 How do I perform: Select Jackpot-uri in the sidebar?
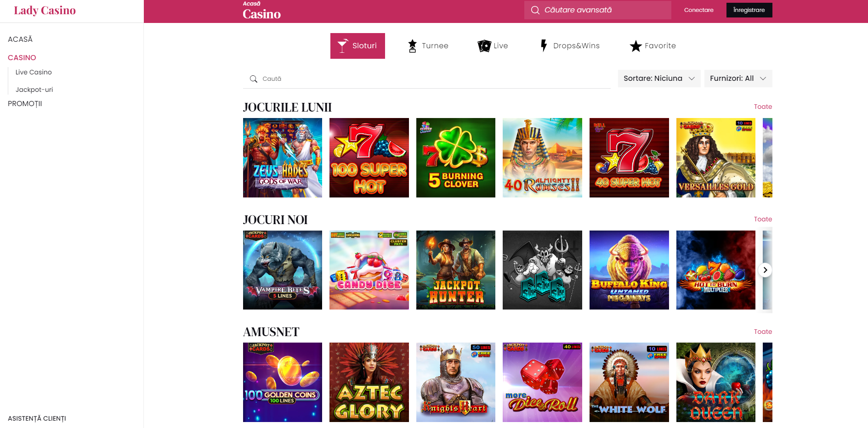coord(34,90)
